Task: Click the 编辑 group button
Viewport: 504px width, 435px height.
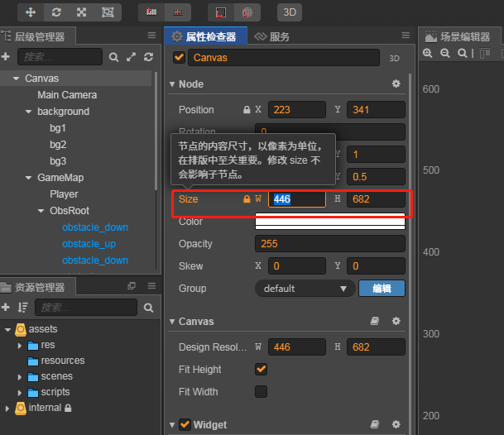Action: click(x=382, y=288)
